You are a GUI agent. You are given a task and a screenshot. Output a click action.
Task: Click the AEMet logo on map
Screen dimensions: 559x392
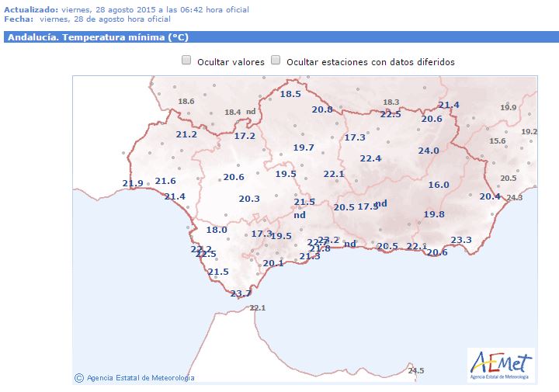coord(501,365)
